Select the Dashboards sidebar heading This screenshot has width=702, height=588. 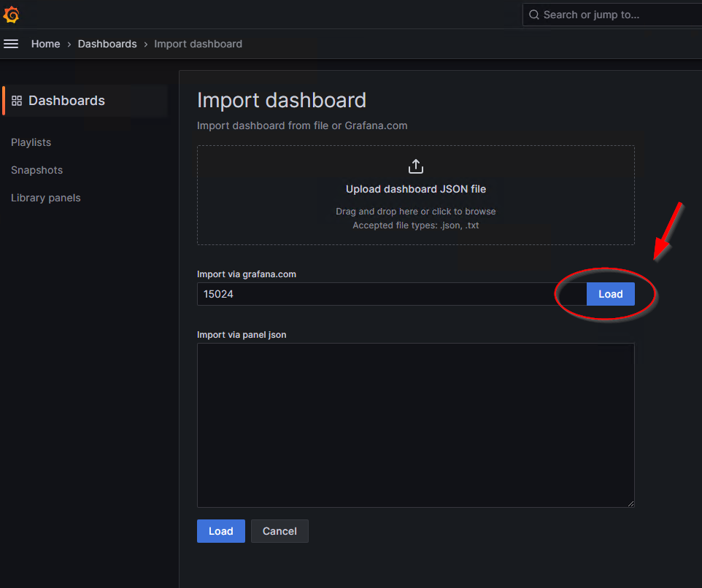66,101
